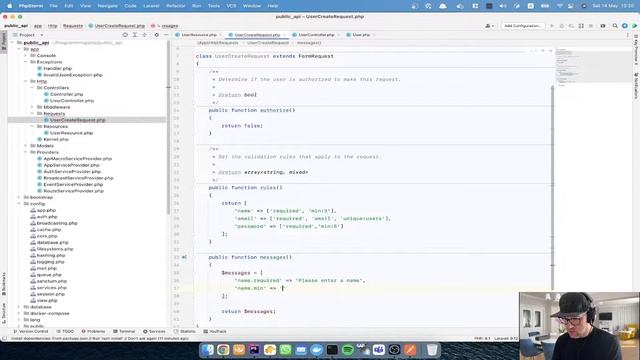
Task: Open the IDE updates gear icon
Action: [x=625, y=26]
